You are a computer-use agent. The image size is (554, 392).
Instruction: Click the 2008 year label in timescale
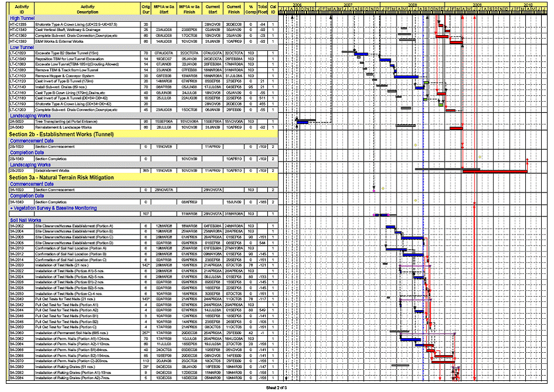point(412,4)
